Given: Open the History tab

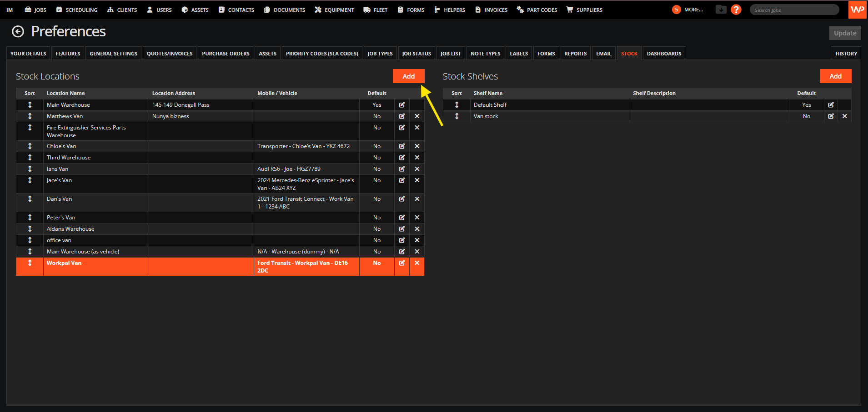Looking at the screenshot, I should [846, 54].
